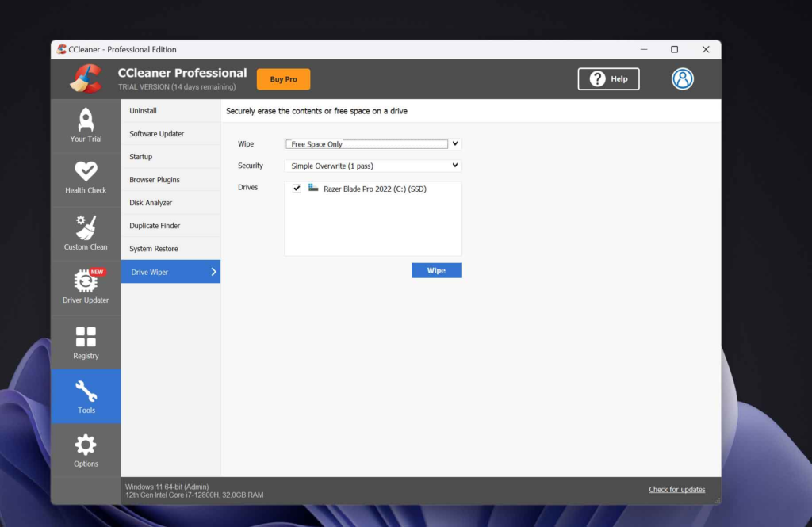Switch to Software Updater section

[x=157, y=134]
